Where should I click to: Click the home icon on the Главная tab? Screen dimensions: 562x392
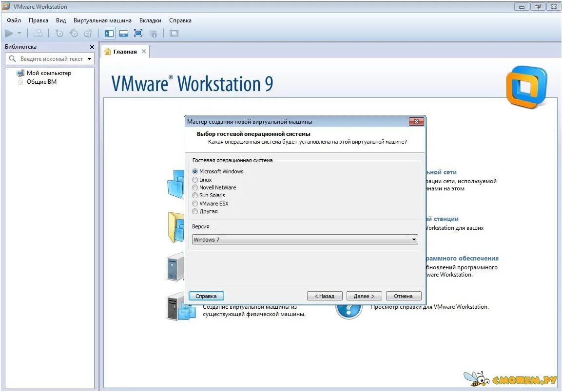[x=108, y=52]
